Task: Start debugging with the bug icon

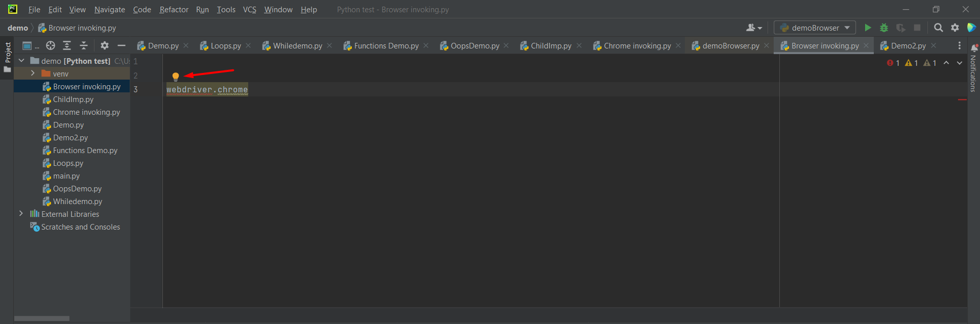Action: pos(884,28)
